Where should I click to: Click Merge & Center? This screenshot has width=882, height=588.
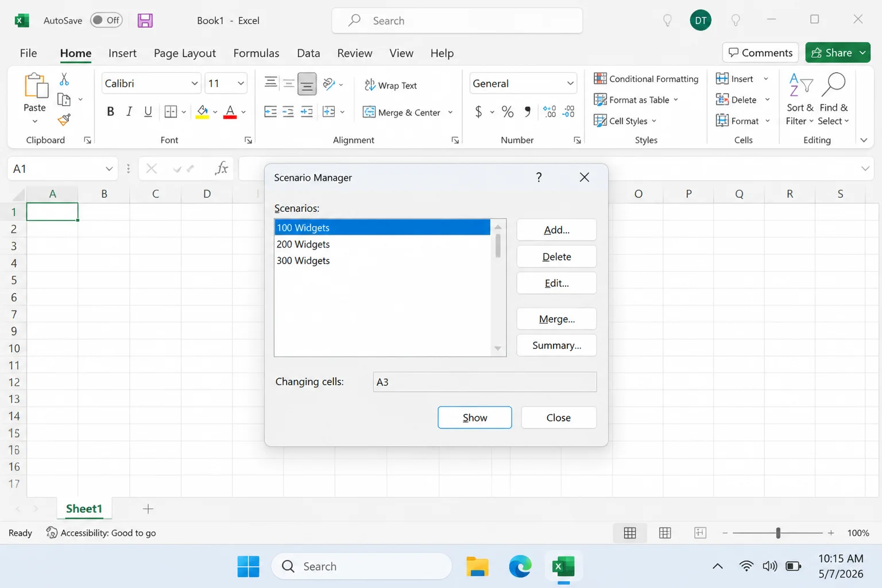(402, 113)
